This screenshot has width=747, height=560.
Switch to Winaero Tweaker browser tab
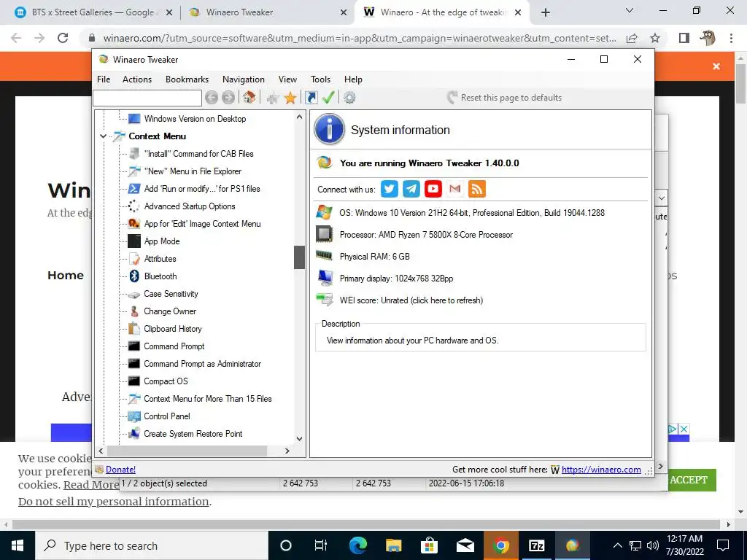click(267, 12)
